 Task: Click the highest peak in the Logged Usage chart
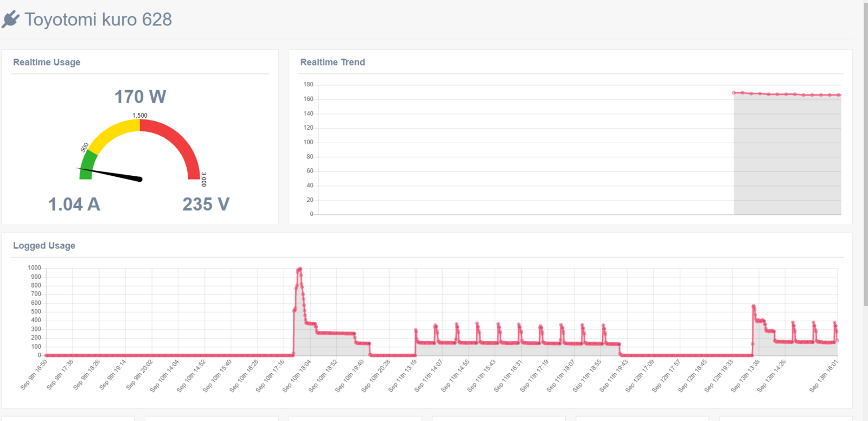(299, 269)
